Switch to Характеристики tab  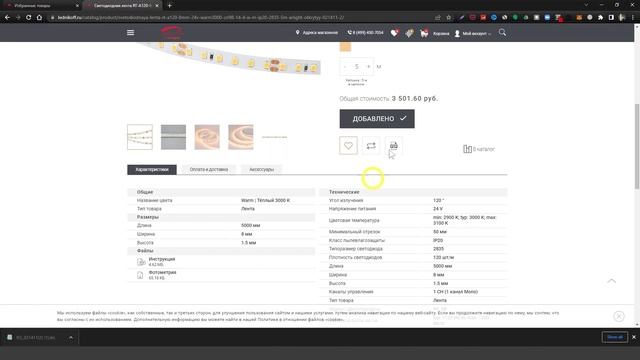[x=152, y=169]
